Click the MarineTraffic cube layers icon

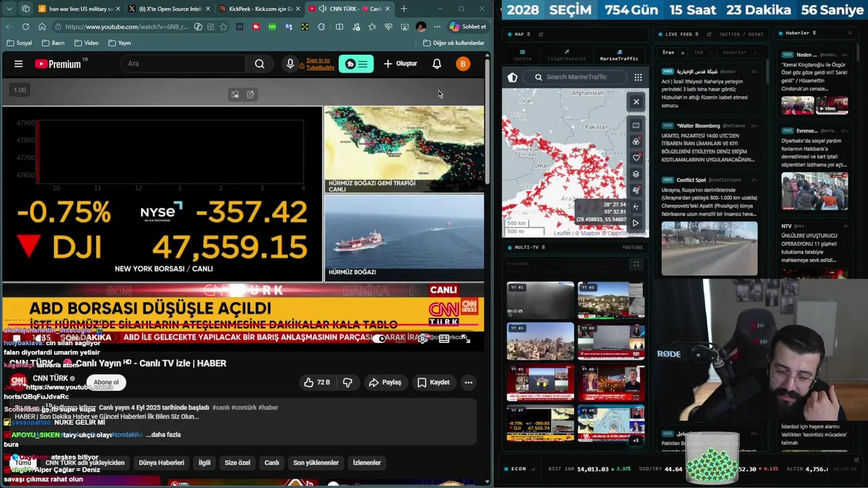pos(636,174)
